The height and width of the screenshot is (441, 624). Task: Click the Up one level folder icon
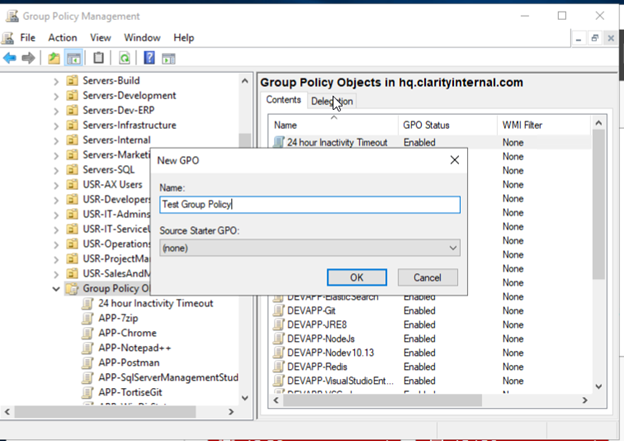54,58
